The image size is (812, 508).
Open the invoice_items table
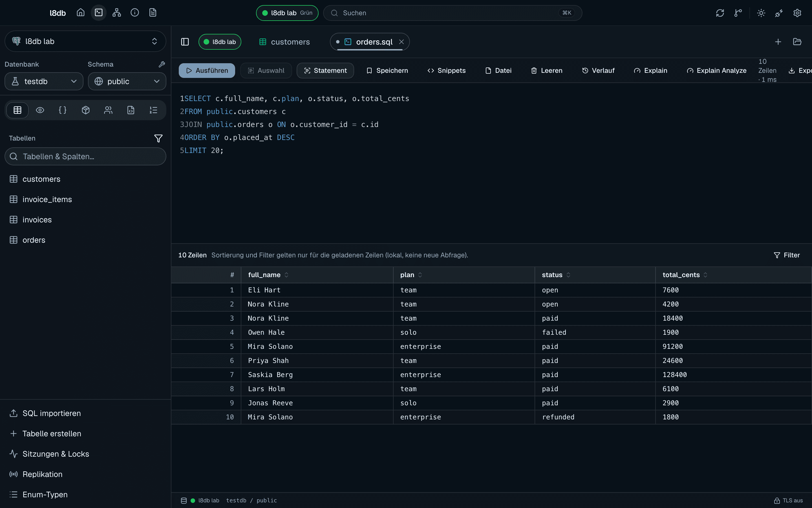(x=85, y=199)
